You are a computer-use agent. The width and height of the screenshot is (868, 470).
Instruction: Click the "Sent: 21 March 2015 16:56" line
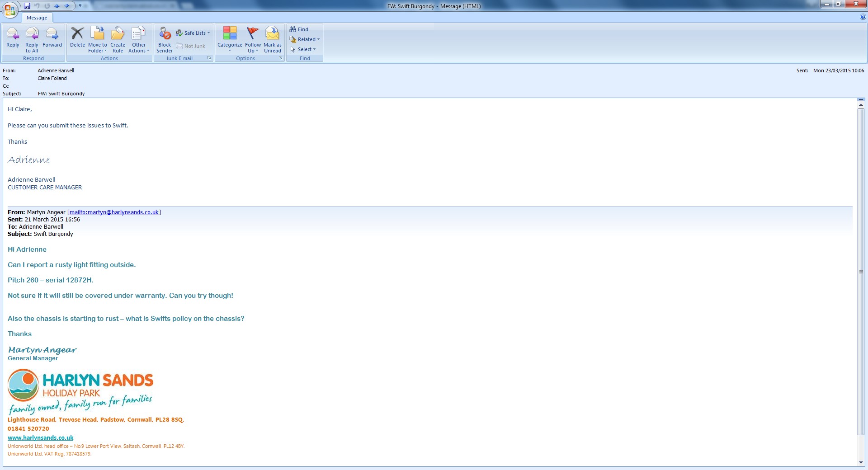pyautogui.click(x=44, y=220)
